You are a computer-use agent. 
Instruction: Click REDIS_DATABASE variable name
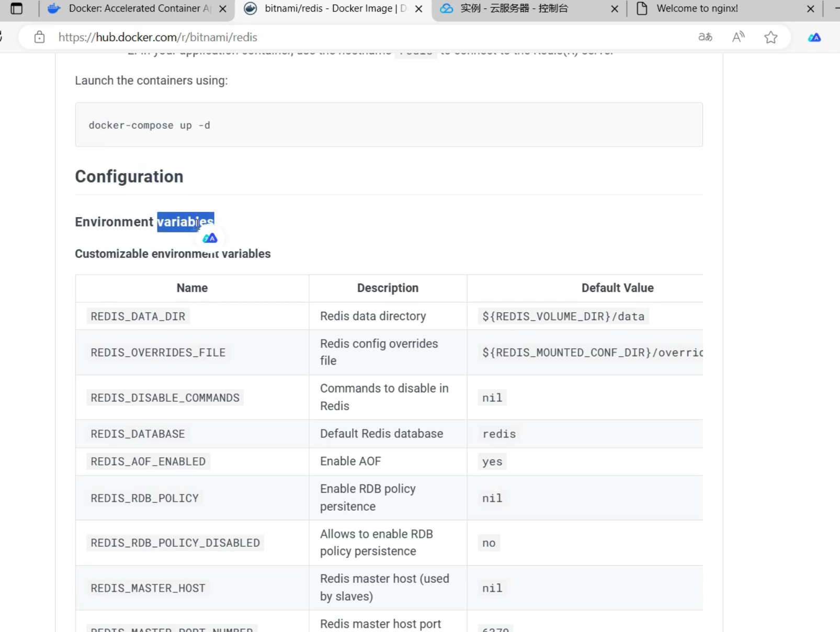tap(138, 434)
